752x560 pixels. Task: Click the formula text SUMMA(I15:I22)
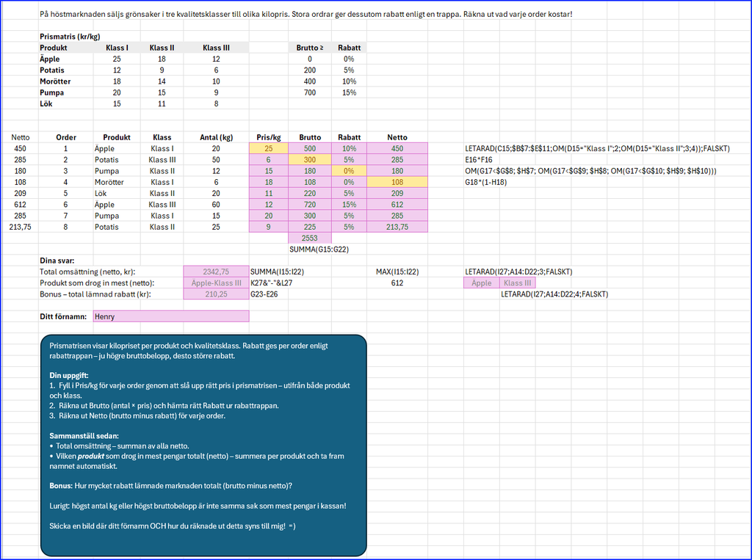pos(277,272)
